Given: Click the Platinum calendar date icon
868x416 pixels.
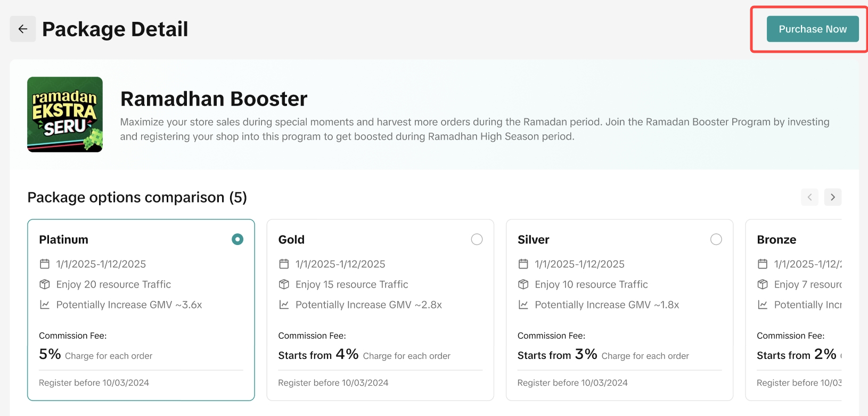Looking at the screenshot, I should pyautogui.click(x=45, y=264).
